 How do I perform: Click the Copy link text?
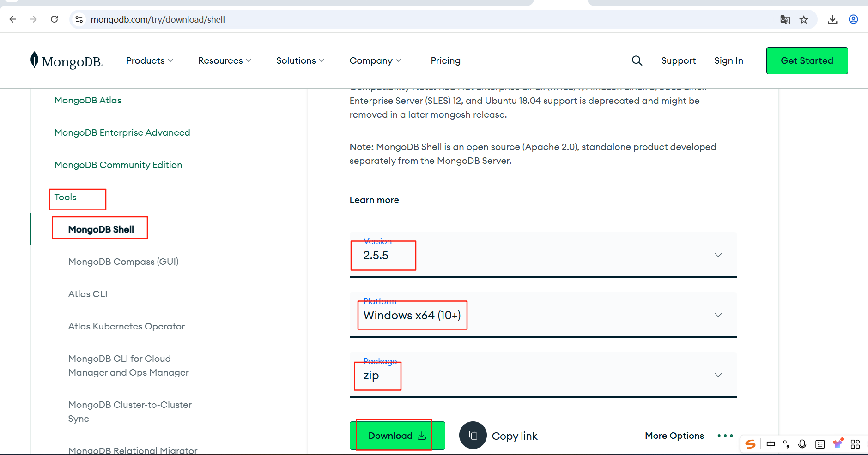pyautogui.click(x=515, y=436)
